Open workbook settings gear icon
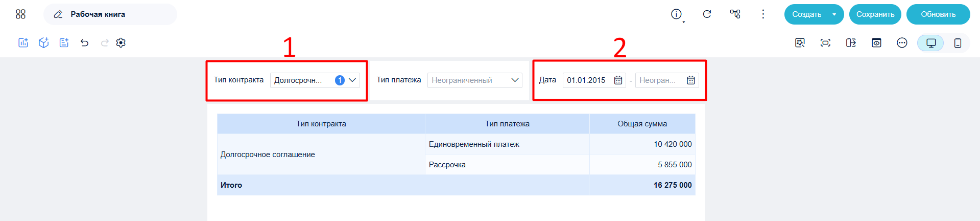Screen dimensions: 980x221 [121, 43]
